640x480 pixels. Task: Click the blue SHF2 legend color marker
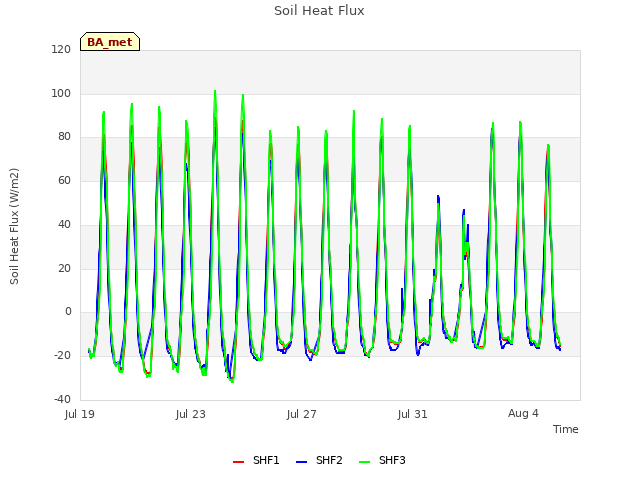(x=301, y=462)
